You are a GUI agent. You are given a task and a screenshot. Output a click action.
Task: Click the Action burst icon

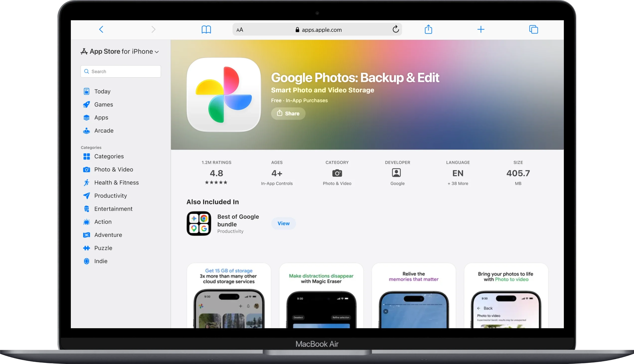point(86,222)
